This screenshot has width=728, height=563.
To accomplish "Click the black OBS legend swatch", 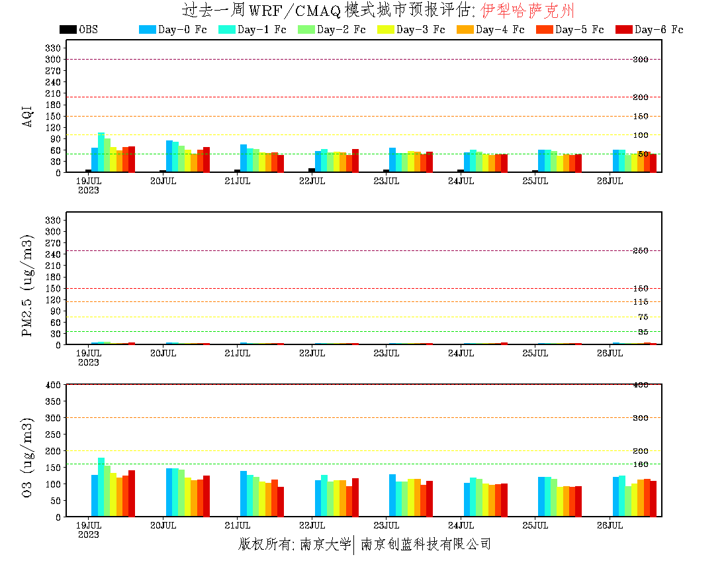I will point(68,29).
